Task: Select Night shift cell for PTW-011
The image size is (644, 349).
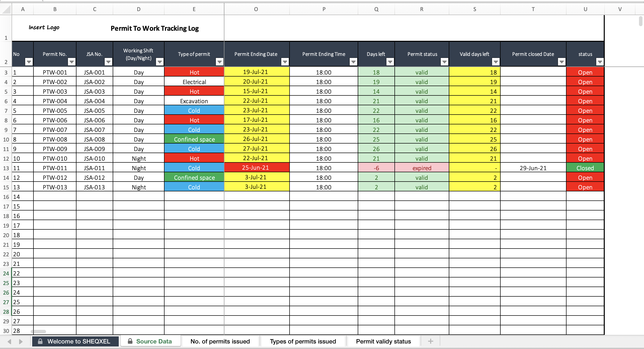Action: point(139,168)
